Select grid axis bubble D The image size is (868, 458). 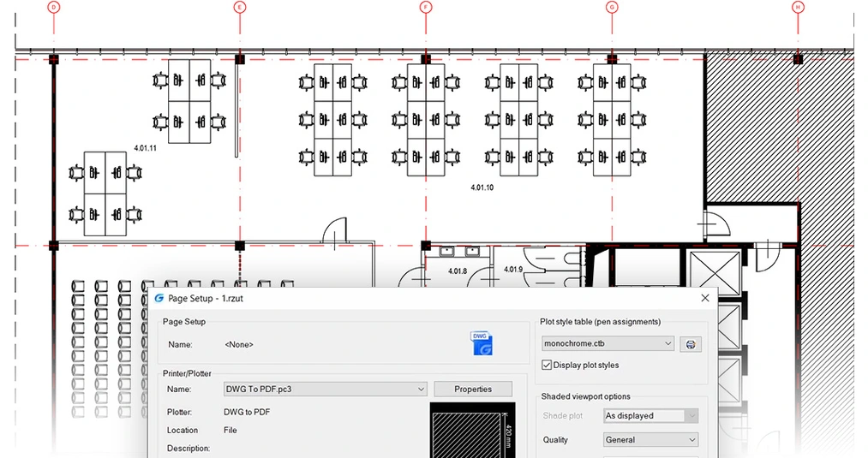[x=54, y=7]
